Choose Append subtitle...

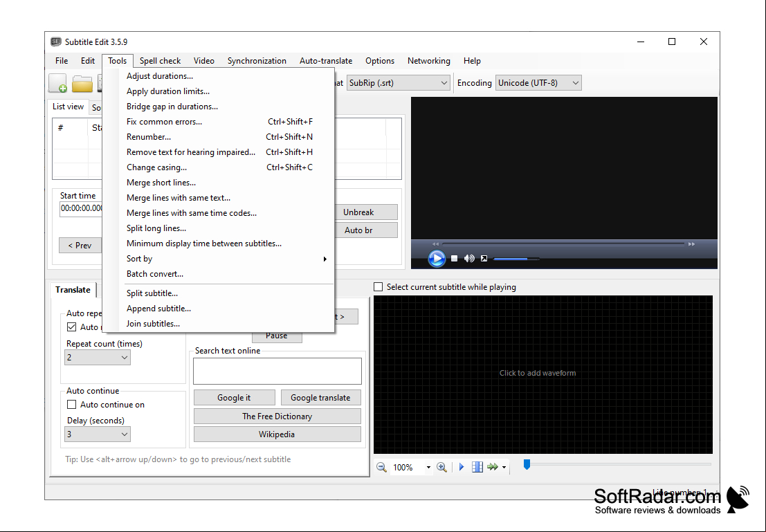(226, 309)
